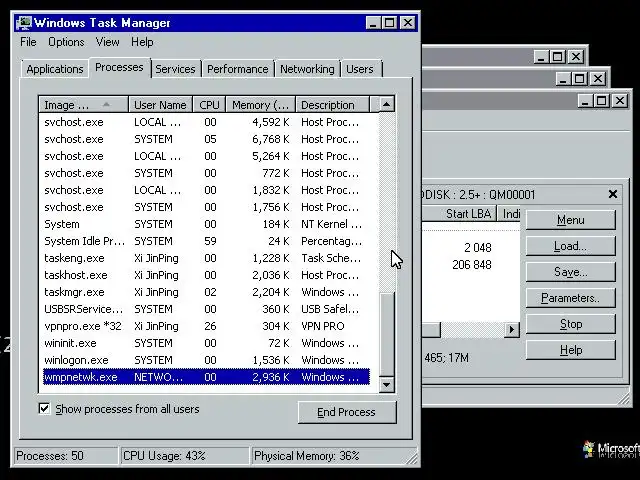Sort processes by Image Name column
Screen dimensions: 640x480
(84, 105)
